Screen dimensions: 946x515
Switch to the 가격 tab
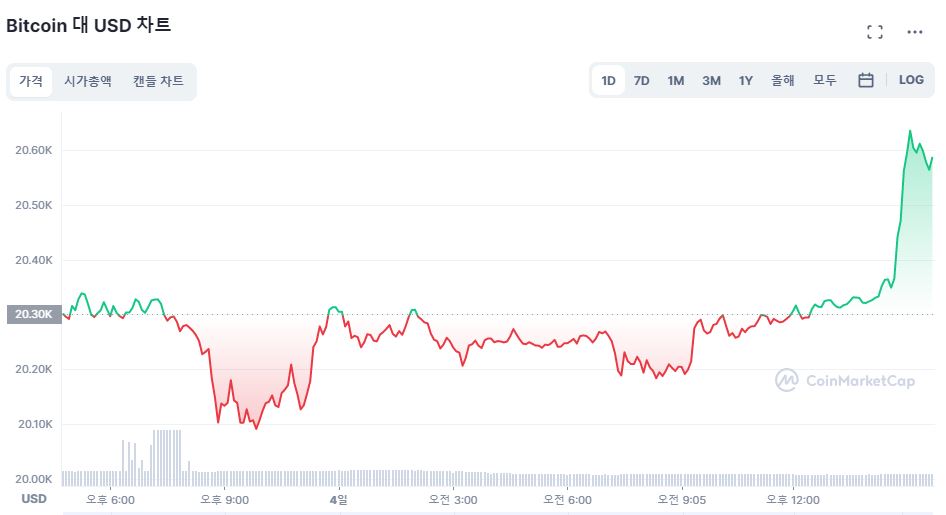tap(31, 81)
